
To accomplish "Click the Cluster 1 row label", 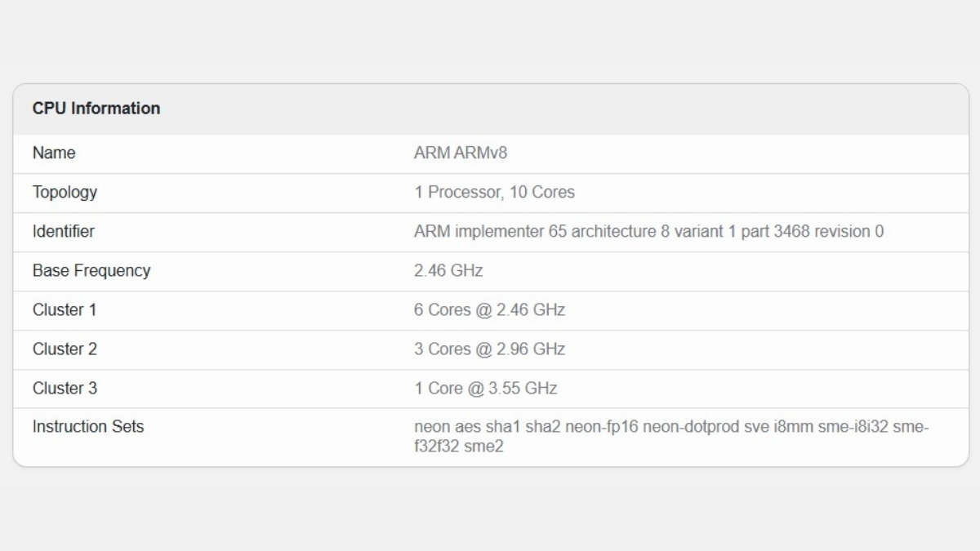I will coord(65,309).
